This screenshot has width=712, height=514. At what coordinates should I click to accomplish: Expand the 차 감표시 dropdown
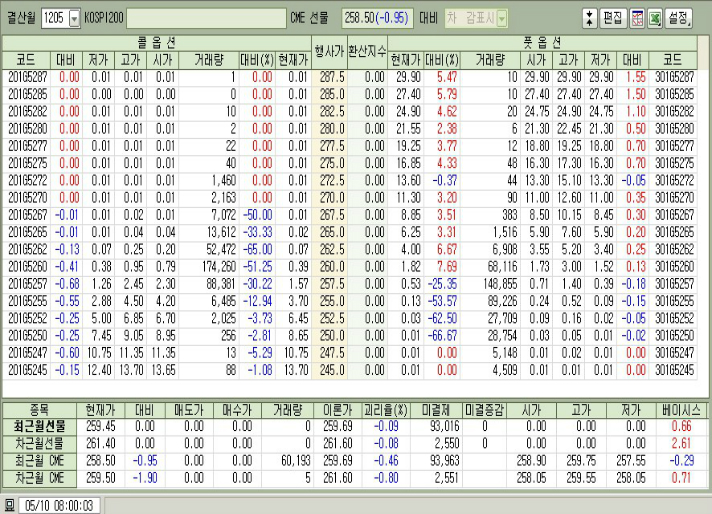point(501,17)
